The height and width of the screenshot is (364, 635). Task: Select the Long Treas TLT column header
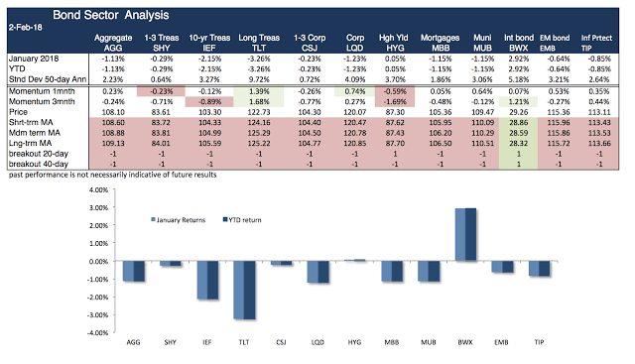(259, 43)
